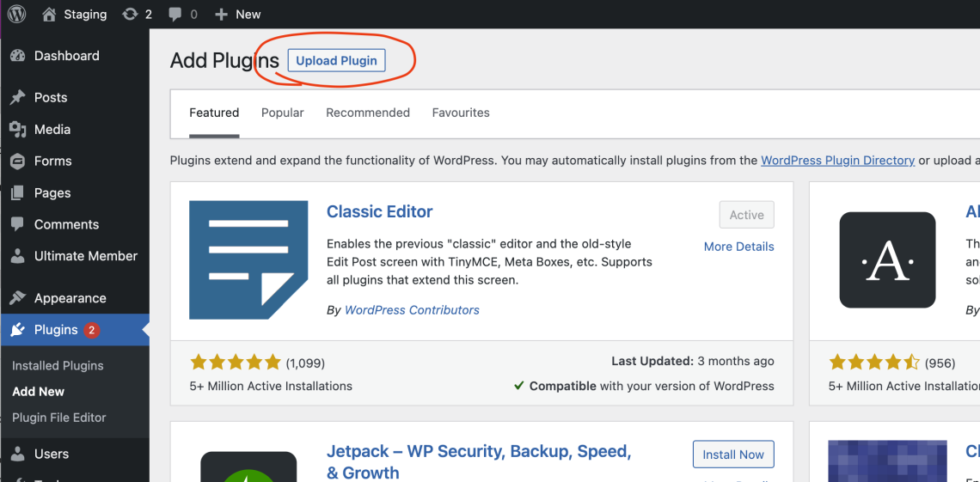
Task: Switch to the Popular tab
Action: coord(282,113)
